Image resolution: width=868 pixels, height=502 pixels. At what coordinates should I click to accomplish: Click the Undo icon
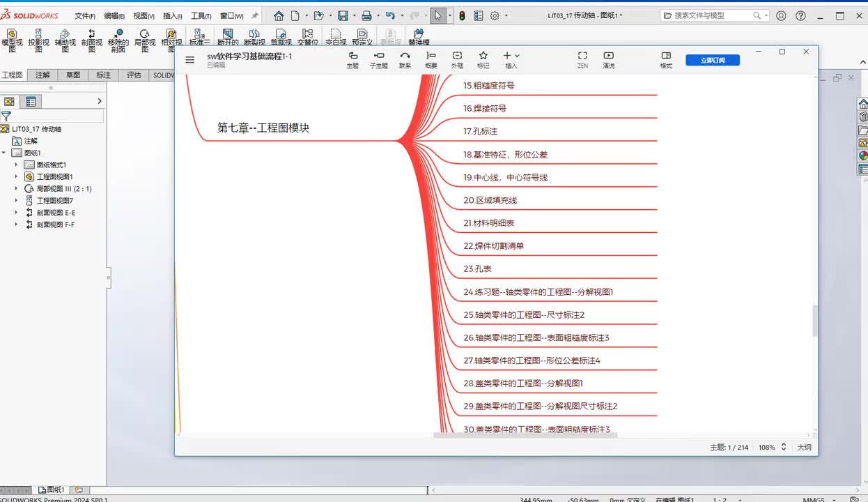tap(390, 15)
